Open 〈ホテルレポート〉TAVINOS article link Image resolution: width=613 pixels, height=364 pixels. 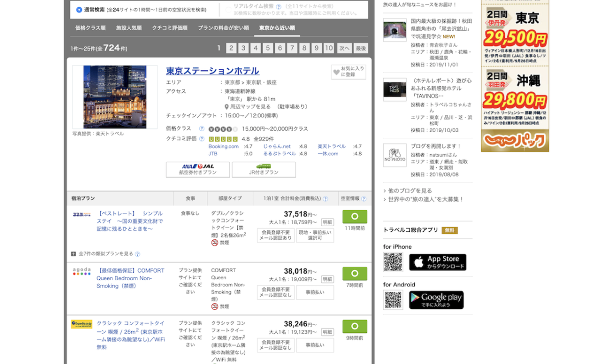441,88
